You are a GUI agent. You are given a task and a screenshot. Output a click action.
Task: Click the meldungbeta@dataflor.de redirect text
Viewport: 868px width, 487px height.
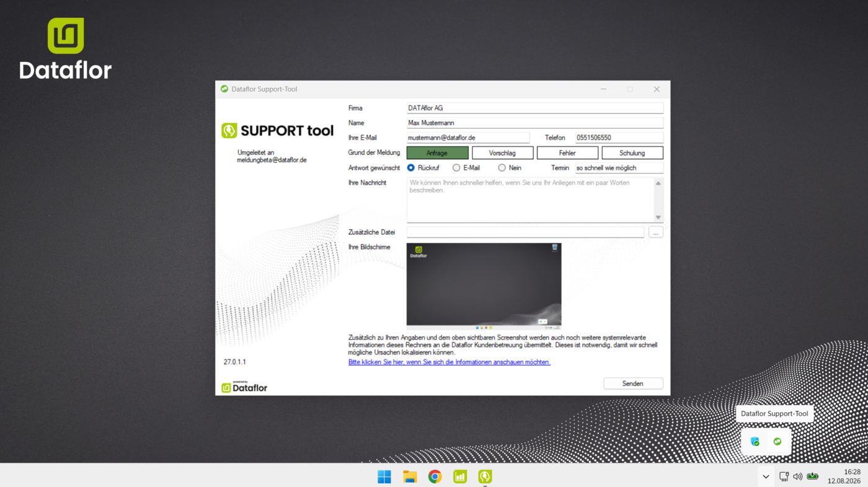pyautogui.click(x=272, y=160)
